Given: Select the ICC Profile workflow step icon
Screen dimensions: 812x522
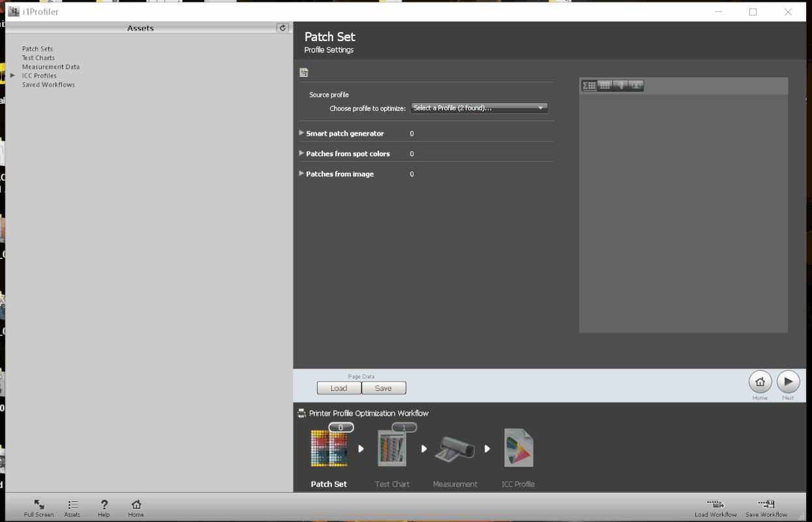Looking at the screenshot, I should pos(519,449).
